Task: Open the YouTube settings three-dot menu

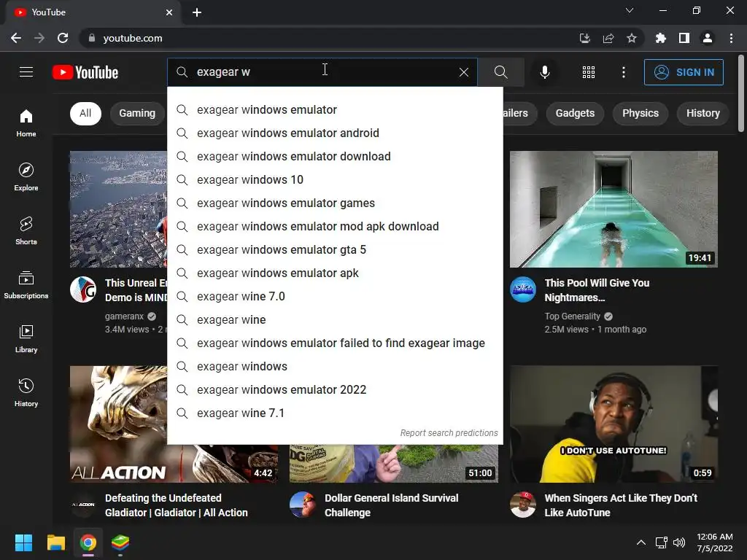Action: pyautogui.click(x=624, y=72)
